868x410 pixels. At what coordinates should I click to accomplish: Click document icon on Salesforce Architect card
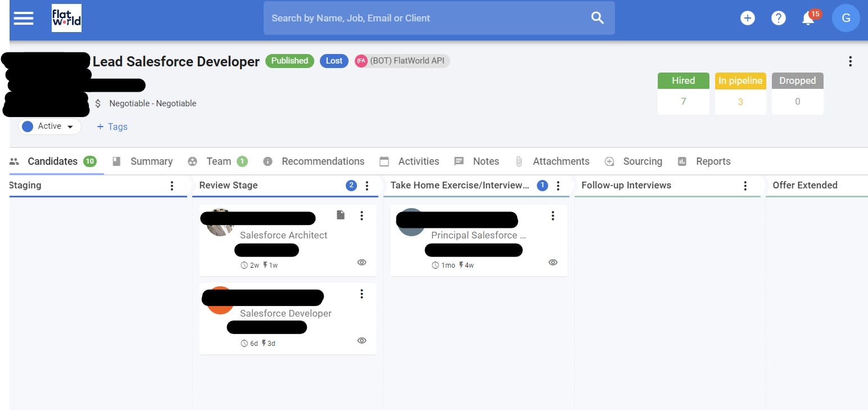pyautogui.click(x=340, y=215)
